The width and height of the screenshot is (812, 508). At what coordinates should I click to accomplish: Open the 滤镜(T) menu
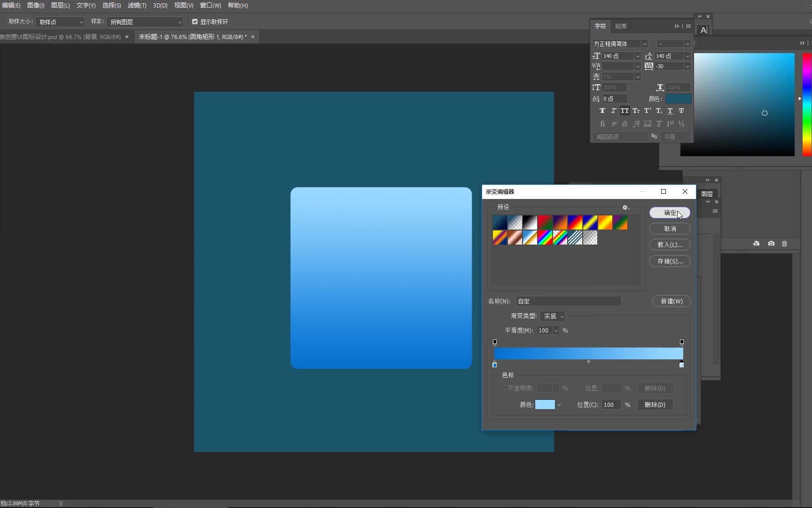pyautogui.click(x=137, y=5)
